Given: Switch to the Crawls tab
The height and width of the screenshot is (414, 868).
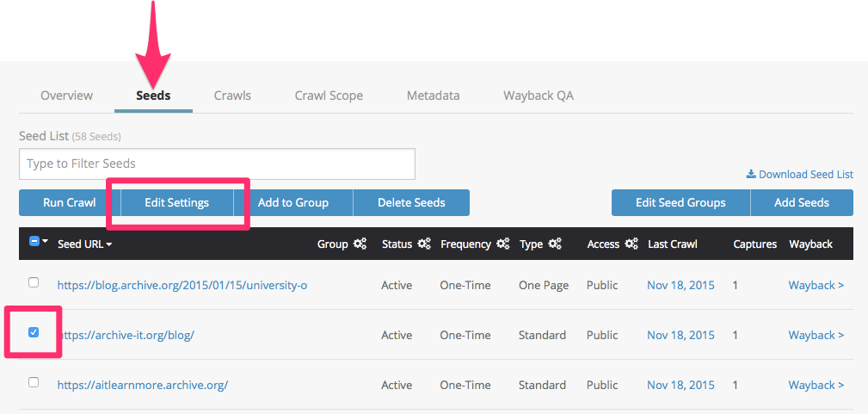Looking at the screenshot, I should (x=232, y=96).
